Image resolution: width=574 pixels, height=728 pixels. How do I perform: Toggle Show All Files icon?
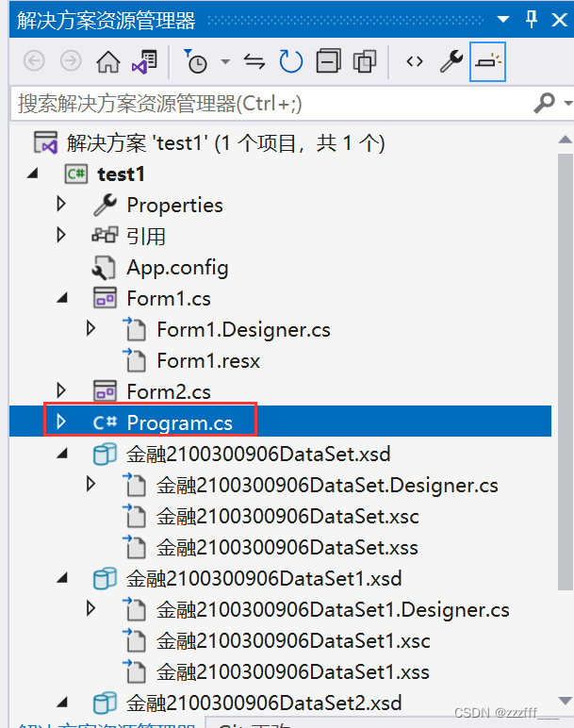365,61
